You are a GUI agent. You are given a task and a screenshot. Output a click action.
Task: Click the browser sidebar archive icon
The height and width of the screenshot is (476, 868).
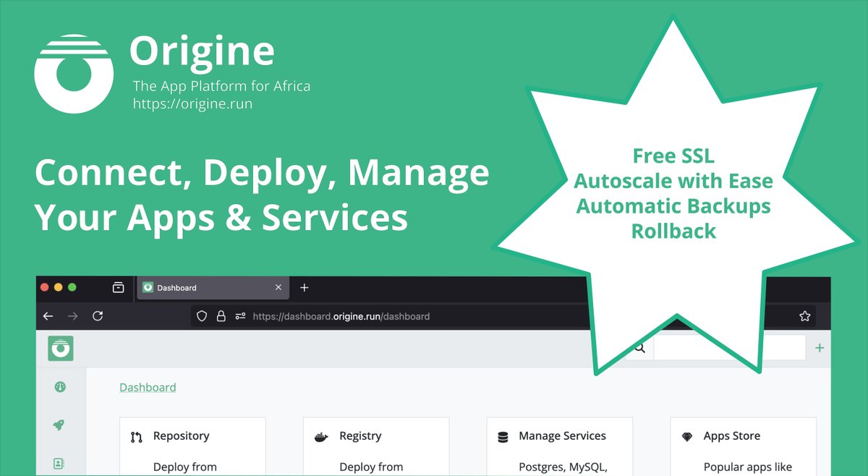(119, 287)
